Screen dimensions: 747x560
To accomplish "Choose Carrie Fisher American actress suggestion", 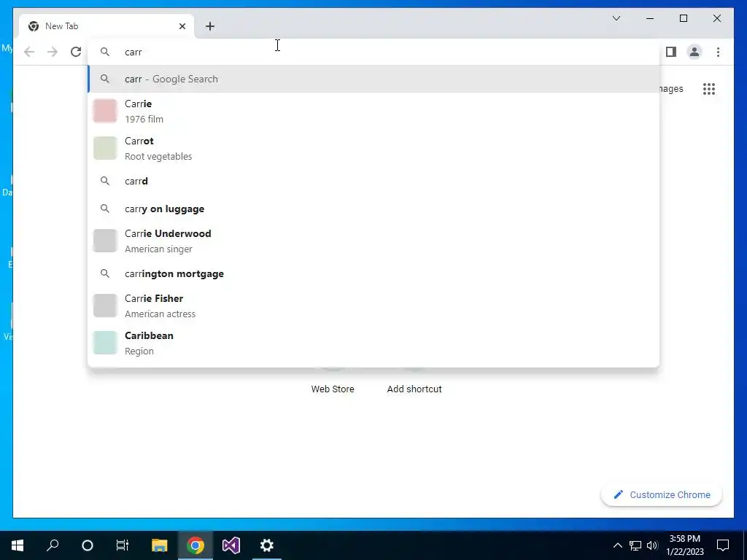I will pos(373,306).
